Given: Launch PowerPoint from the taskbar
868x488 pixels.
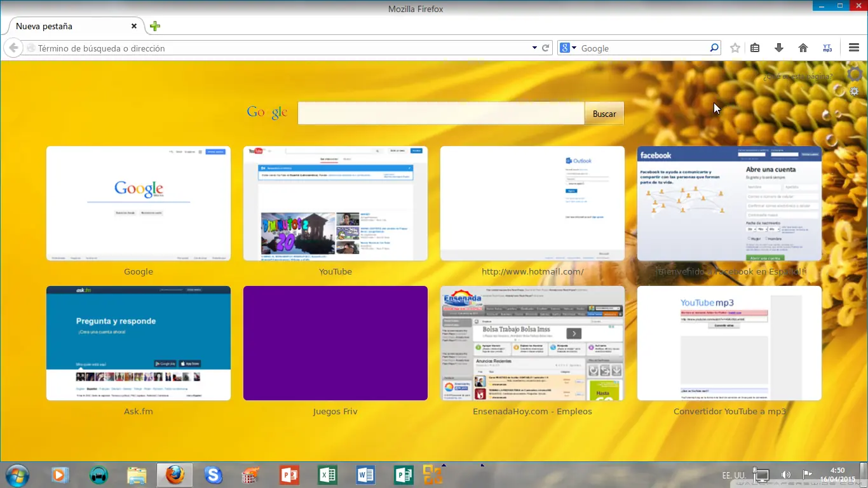Looking at the screenshot, I should click(x=289, y=475).
